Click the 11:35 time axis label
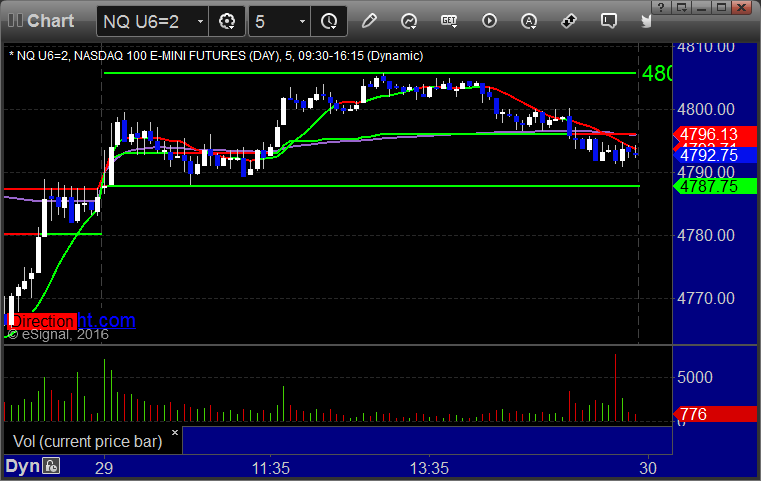The width and height of the screenshot is (761, 481). pyautogui.click(x=270, y=468)
